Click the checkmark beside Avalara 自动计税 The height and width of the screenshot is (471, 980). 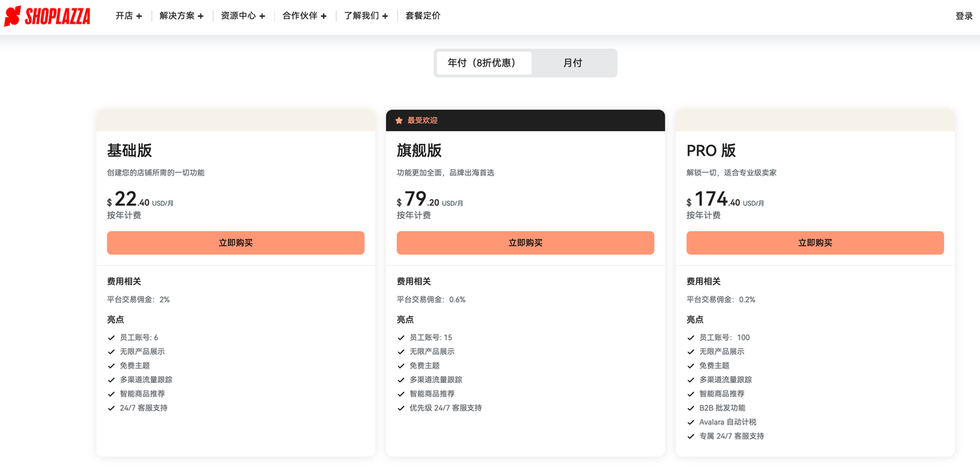click(691, 421)
